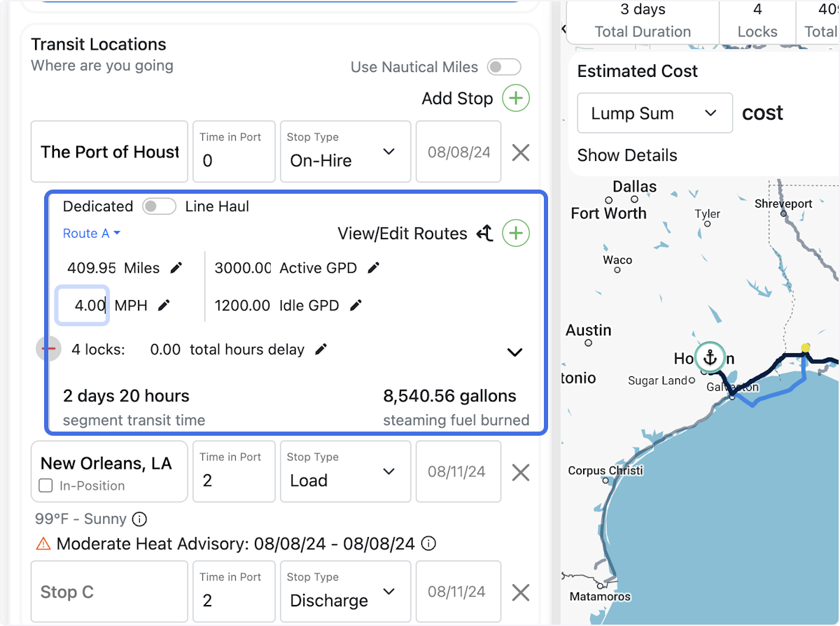The height and width of the screenshot is (626, 840).
Task: Toggle Dedicated / Line Haul switch
Action: click(158, 206)
